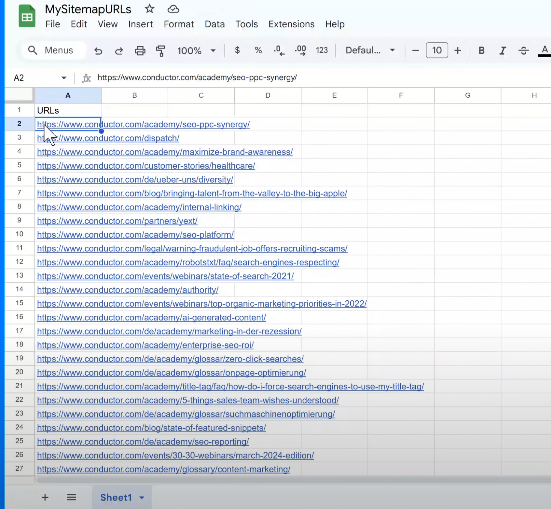Open the Extensions menu
Viewport: 551px width, 509px height.
point(291,24)
